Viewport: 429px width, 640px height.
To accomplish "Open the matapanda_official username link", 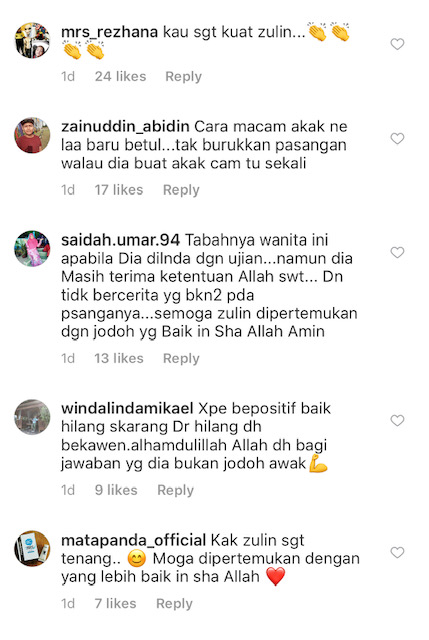I will (133, 540).
